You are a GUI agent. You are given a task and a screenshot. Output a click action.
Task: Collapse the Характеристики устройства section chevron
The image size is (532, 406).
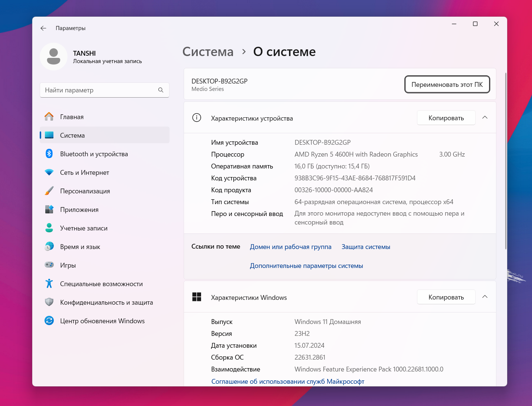coord(485,118)
